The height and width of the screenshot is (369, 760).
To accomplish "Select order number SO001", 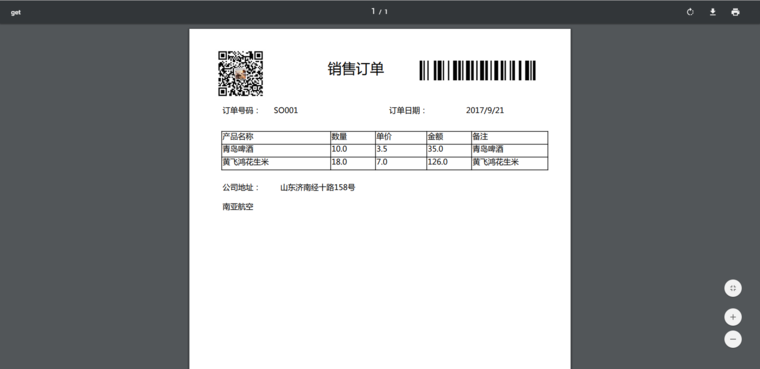I will point(286,111).
